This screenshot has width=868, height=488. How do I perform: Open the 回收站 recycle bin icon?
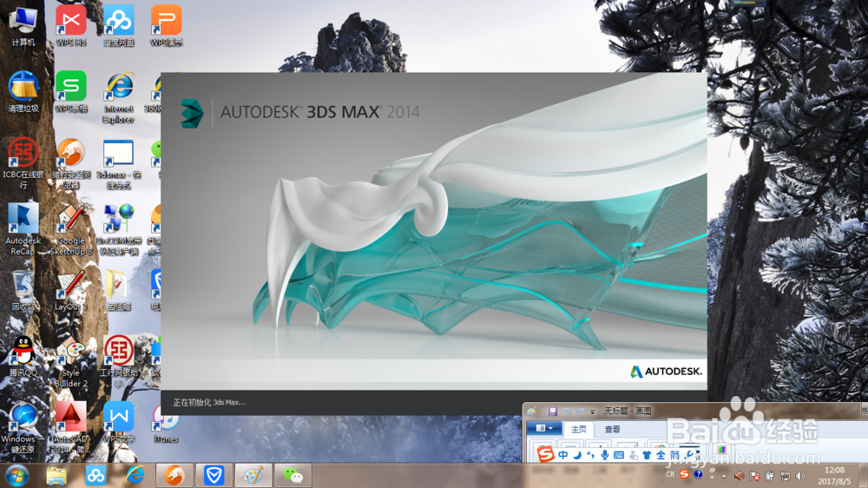pos(23,290)
